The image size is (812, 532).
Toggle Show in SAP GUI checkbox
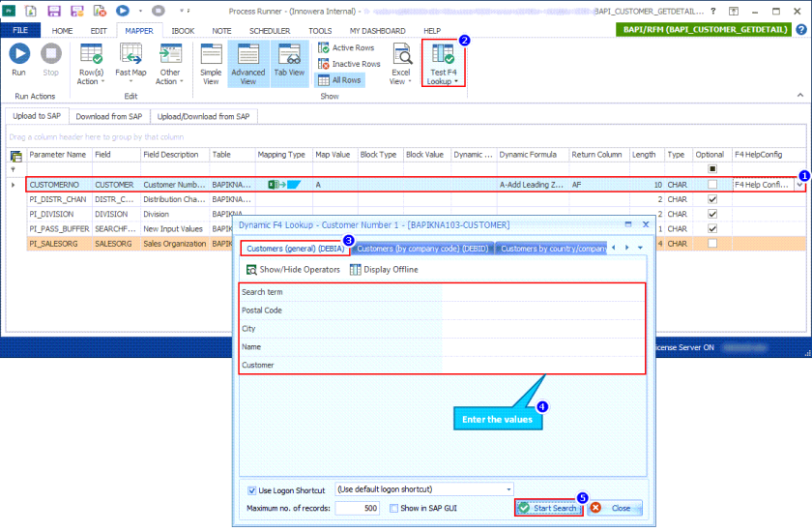point(393,508)
